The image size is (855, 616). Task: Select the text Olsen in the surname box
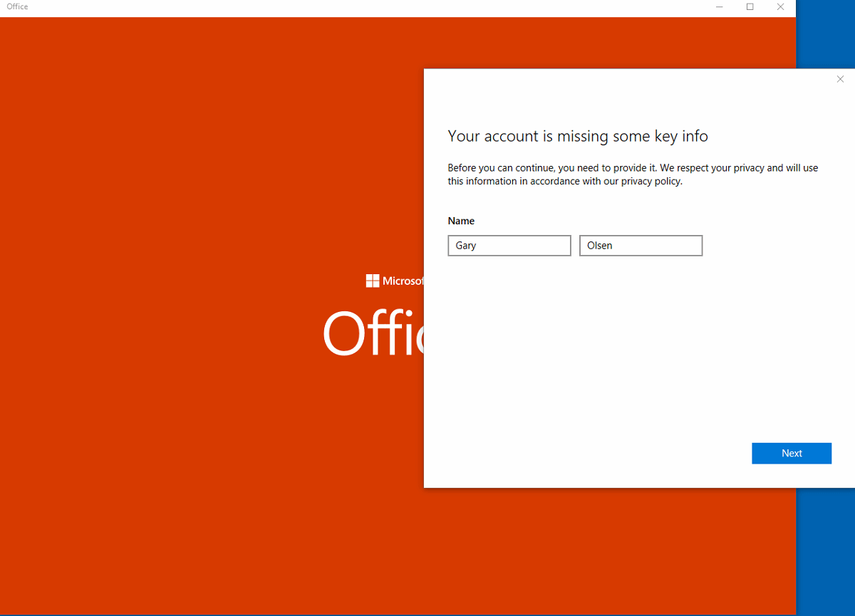[x=599, y=245]
